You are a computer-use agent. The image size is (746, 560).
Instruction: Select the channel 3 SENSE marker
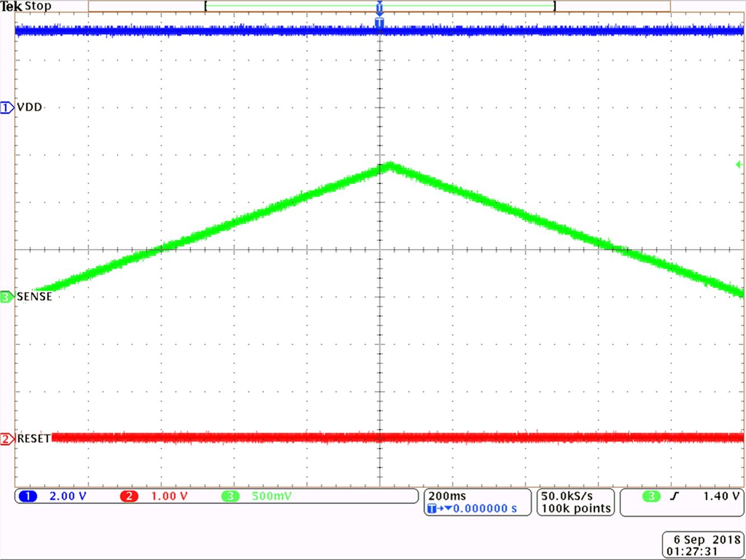(x=6, y=297)
